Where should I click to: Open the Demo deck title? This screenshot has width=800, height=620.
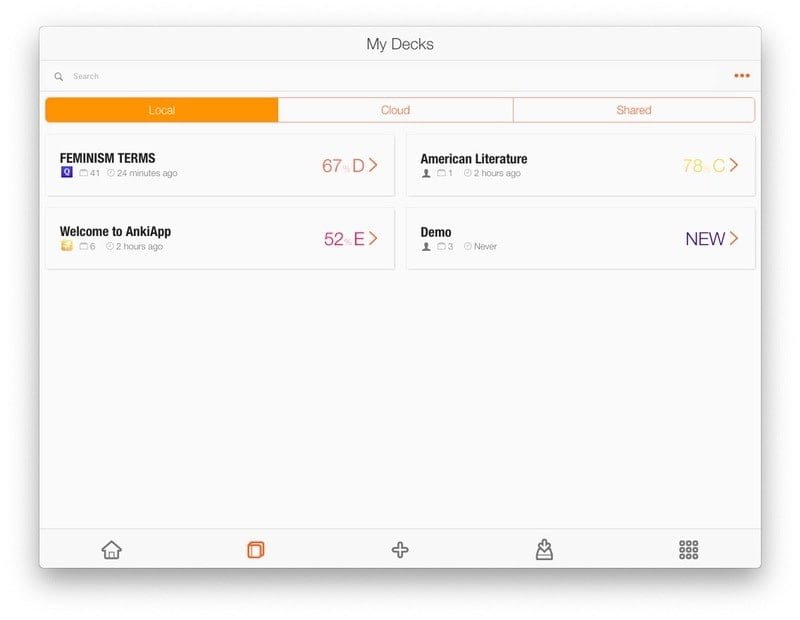coord(436,232)
